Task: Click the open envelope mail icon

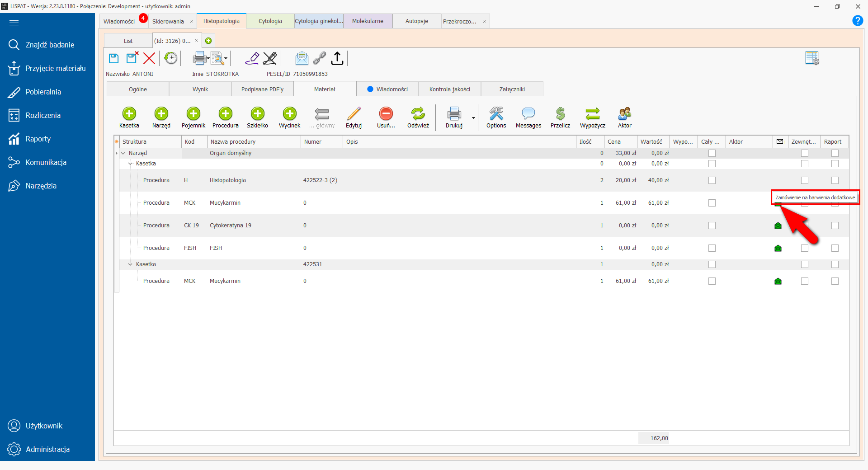Action: (302, 58)
